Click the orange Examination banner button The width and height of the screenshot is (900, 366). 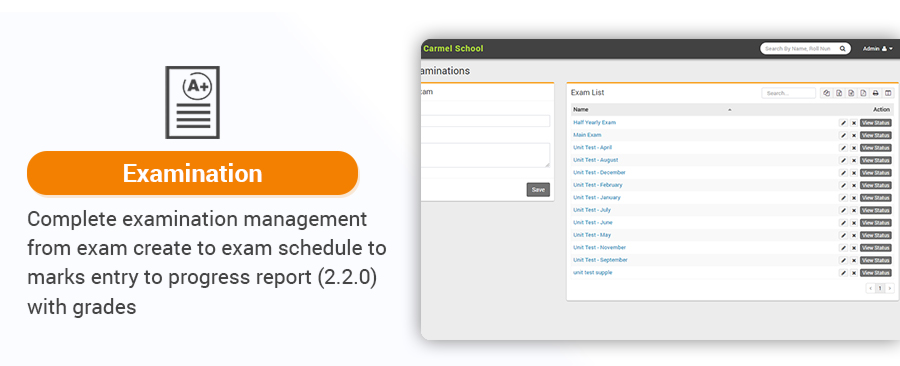point(192,173)
